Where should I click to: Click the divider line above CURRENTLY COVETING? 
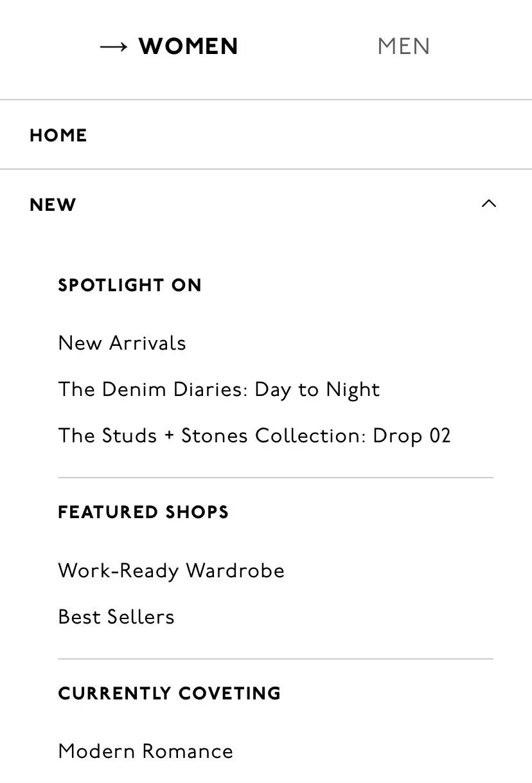[x=276, y=659]
